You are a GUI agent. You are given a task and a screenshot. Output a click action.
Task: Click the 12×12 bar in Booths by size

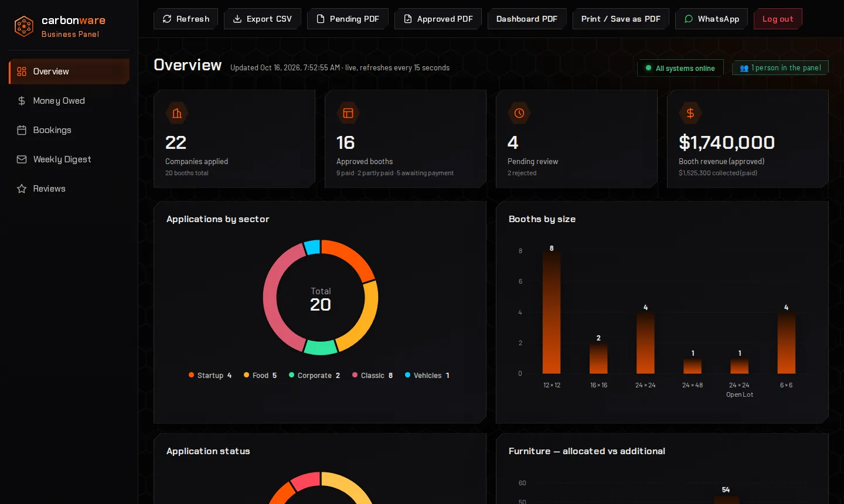click(x=552, y=312)
